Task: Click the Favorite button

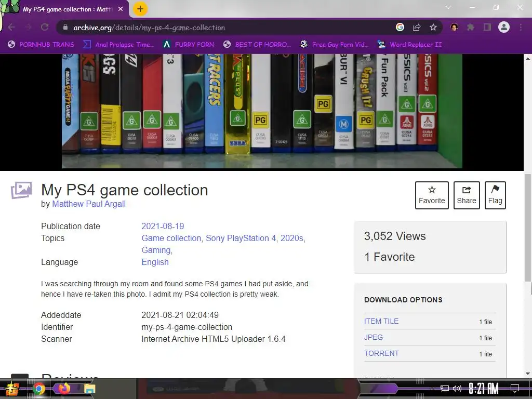Action: pos(432,195)
